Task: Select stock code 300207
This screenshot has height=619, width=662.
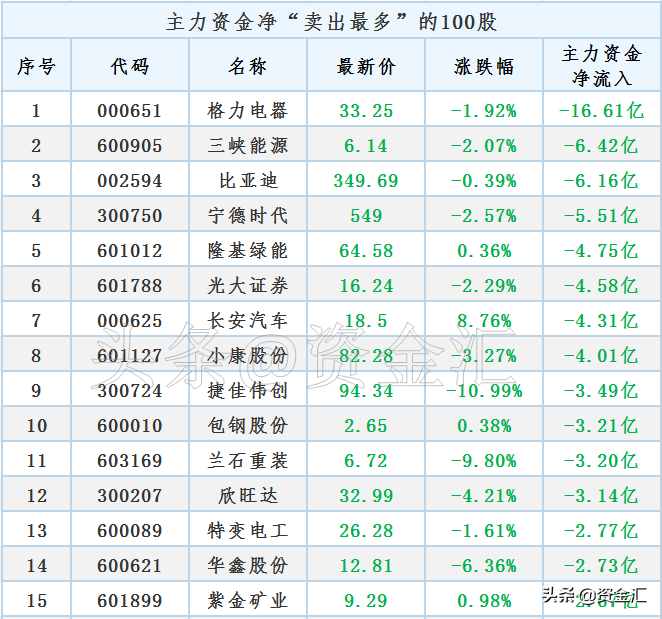Action: coord(130,497)
